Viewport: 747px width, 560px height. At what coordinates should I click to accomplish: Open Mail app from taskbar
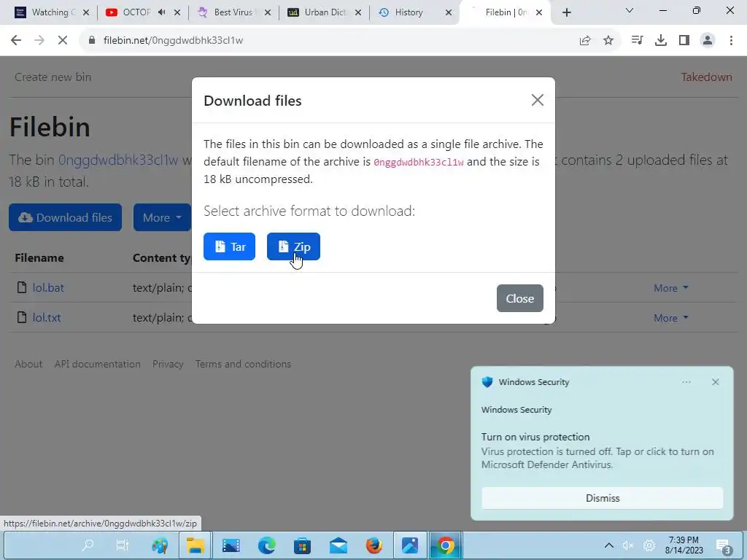point(338,545)
